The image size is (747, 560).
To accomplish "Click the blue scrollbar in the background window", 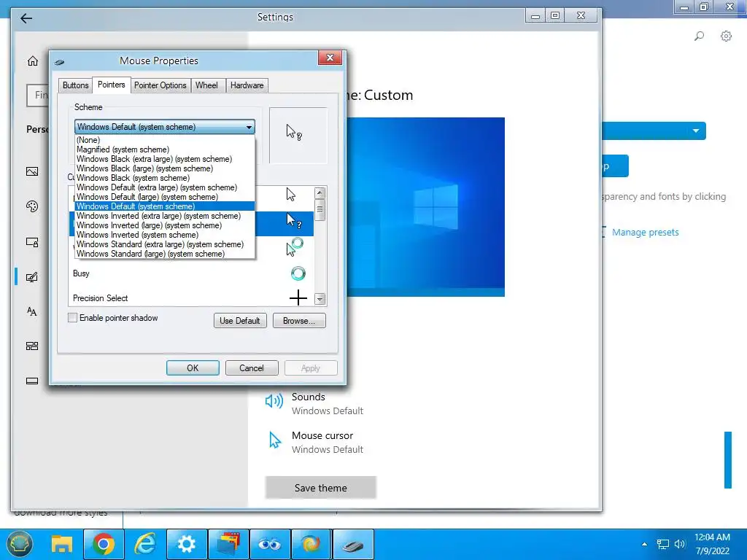I will (727, 460).
